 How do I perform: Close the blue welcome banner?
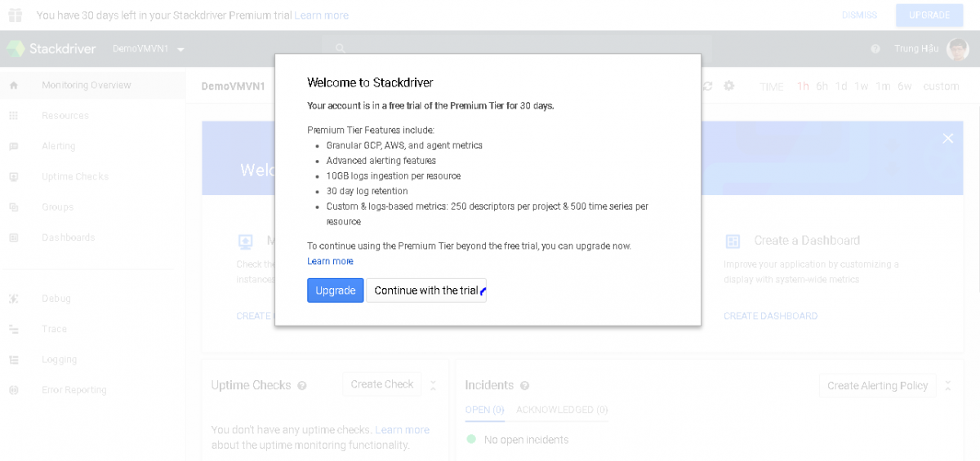[x=947, y=139]
